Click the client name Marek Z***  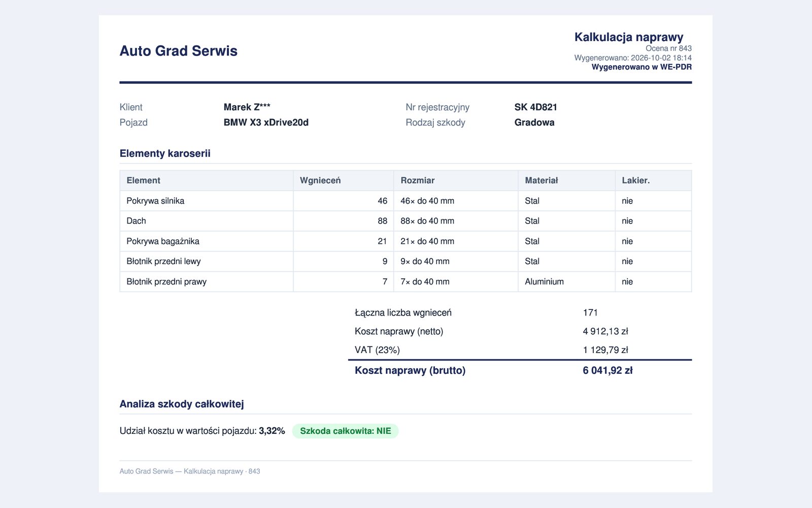[x=247, y=107]
